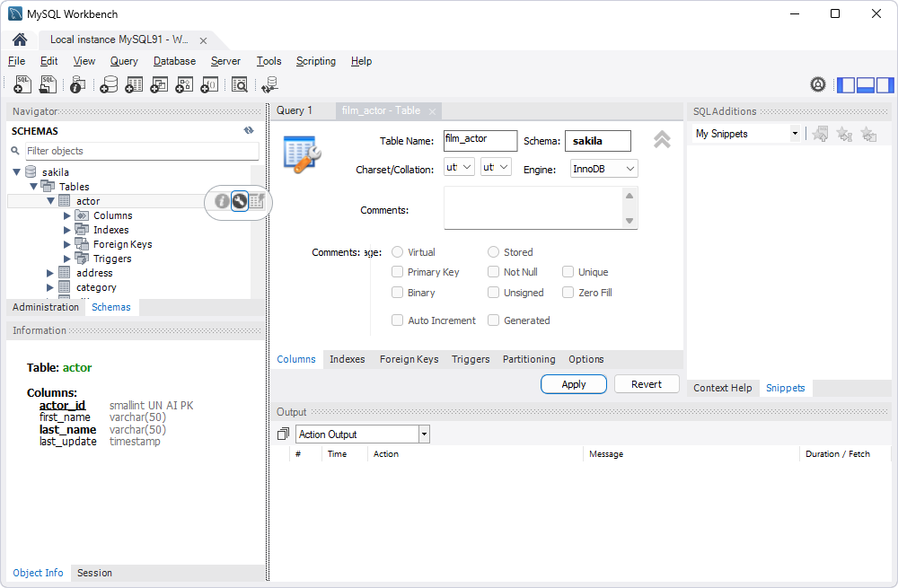The height and width of the screenshot is (588, 898).
Task: Create a new function toolbar icon
Action: [209, 84]
